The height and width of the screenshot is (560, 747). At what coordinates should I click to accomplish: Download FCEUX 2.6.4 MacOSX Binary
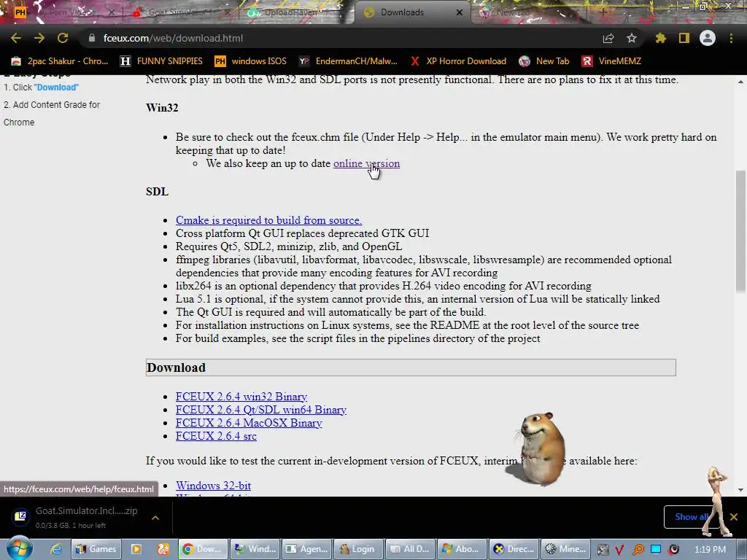tap(249, 423)
